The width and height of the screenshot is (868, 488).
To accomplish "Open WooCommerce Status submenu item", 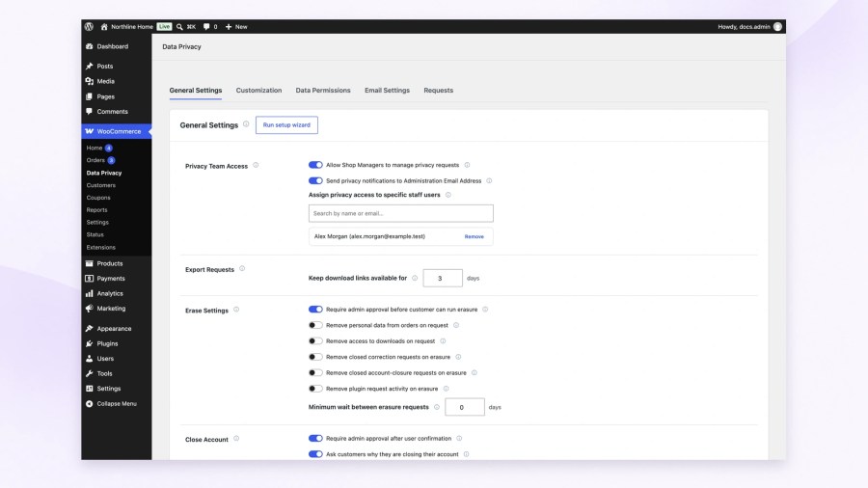I will (x=95, y=234).
